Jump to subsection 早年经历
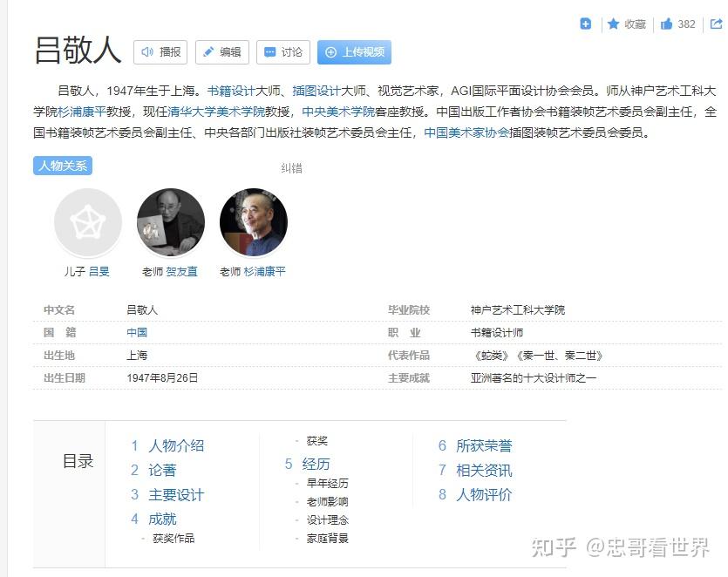The height and width of the screenshot is (577, 728). [327, 484]
